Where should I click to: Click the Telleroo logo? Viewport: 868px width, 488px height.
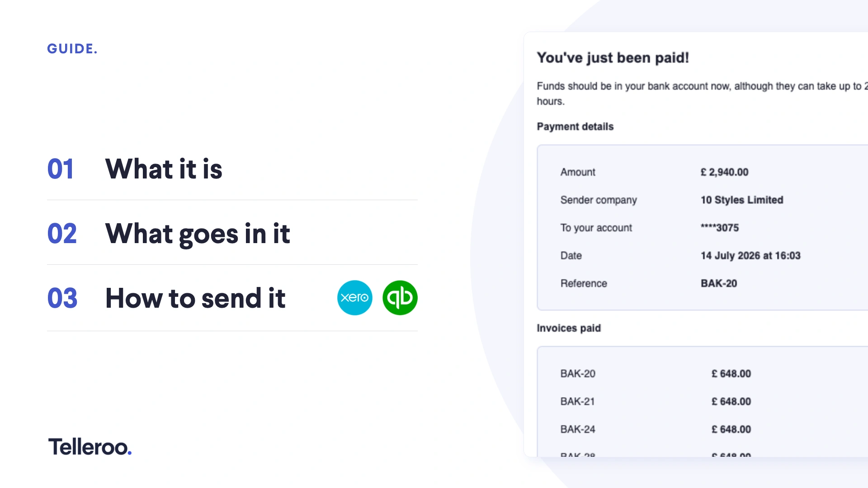point(90,447)
